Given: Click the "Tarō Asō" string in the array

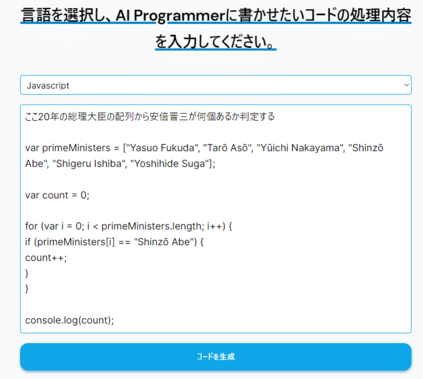Looking at the screenshot, I should [227, 148].
